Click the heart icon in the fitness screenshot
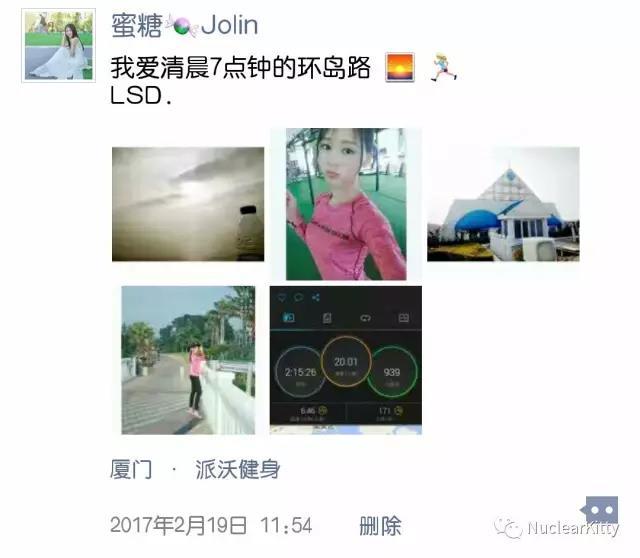 282,297
